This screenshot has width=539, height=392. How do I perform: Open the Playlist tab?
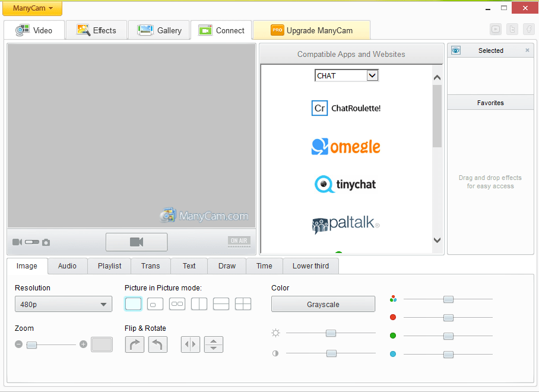coord(109,266)
